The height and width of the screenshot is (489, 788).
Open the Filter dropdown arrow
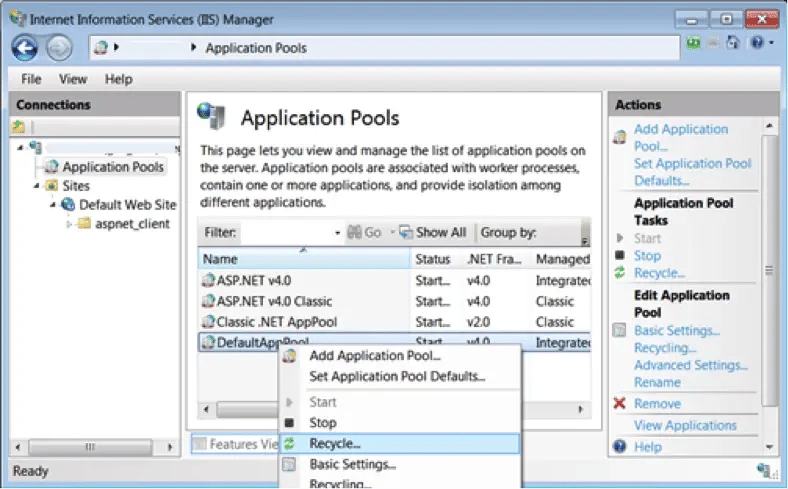point(337,233)
